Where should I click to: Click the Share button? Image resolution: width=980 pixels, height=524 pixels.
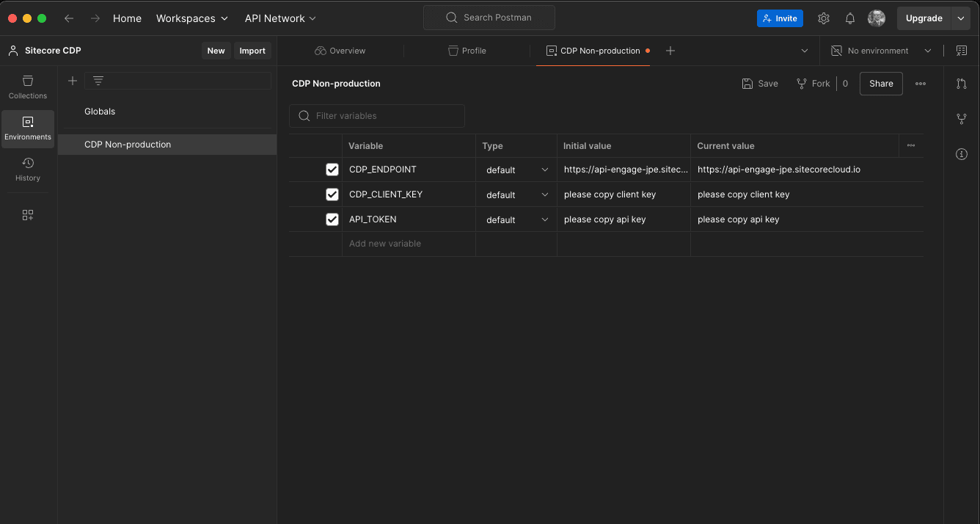click(x=881, y=84)
